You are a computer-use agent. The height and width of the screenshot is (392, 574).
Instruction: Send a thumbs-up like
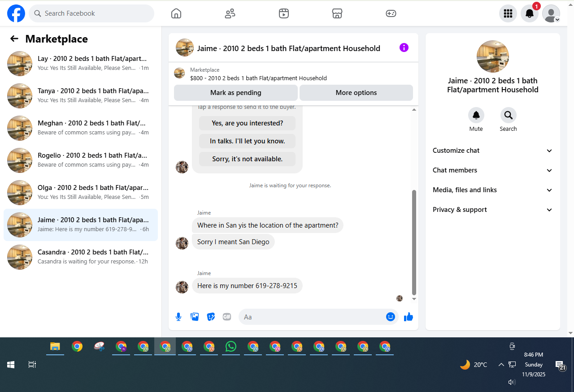click(409, 317)
